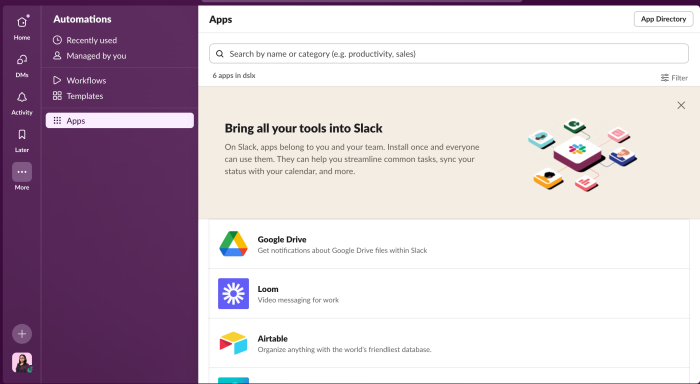Open the Loom app name

pos(268,289)
